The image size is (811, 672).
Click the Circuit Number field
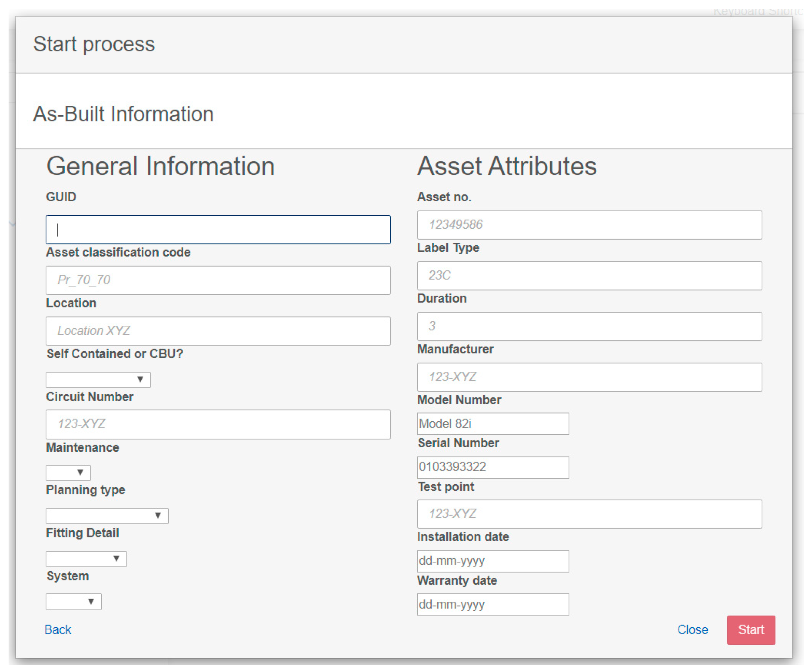(x=218, y=424)
